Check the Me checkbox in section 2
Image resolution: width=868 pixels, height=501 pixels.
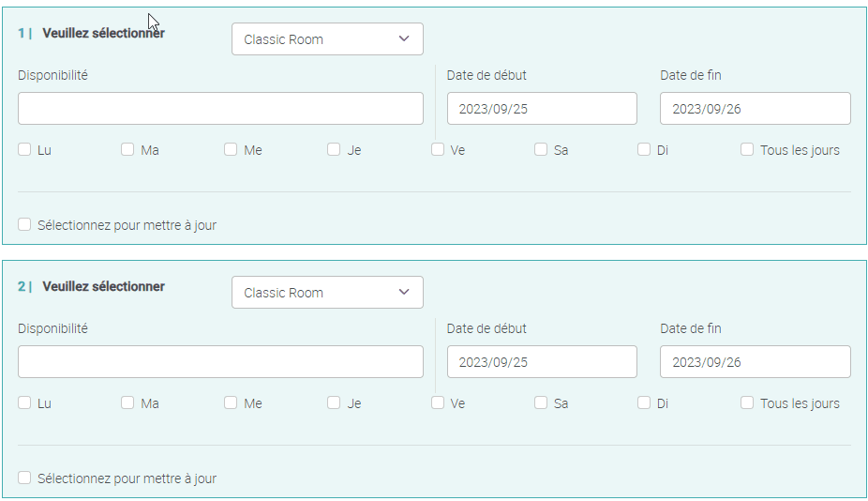231,402
